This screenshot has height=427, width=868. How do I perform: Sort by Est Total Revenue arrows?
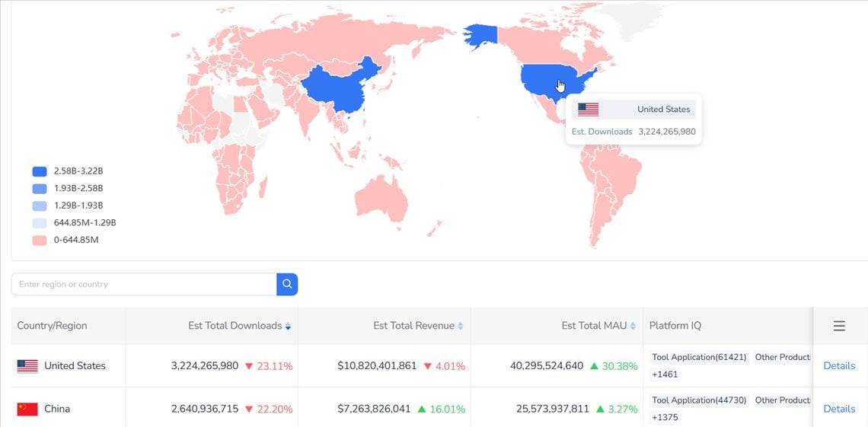[460, 327]
